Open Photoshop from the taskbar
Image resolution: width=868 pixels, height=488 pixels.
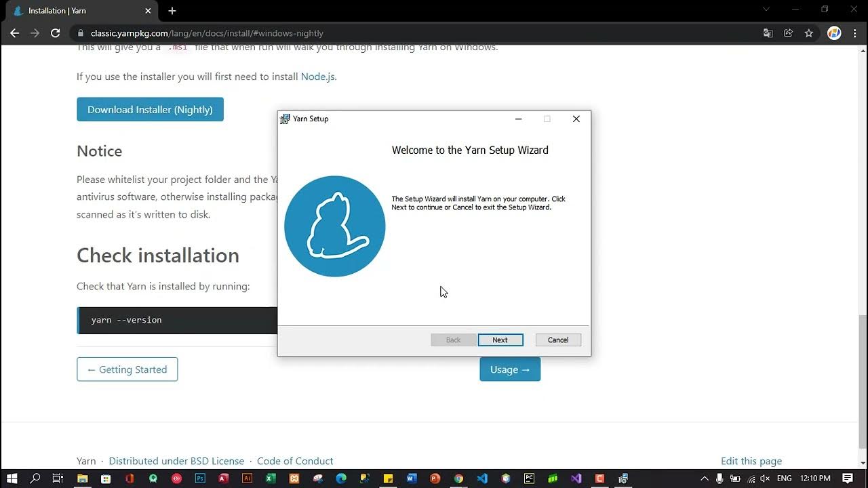tap(200, 479)
